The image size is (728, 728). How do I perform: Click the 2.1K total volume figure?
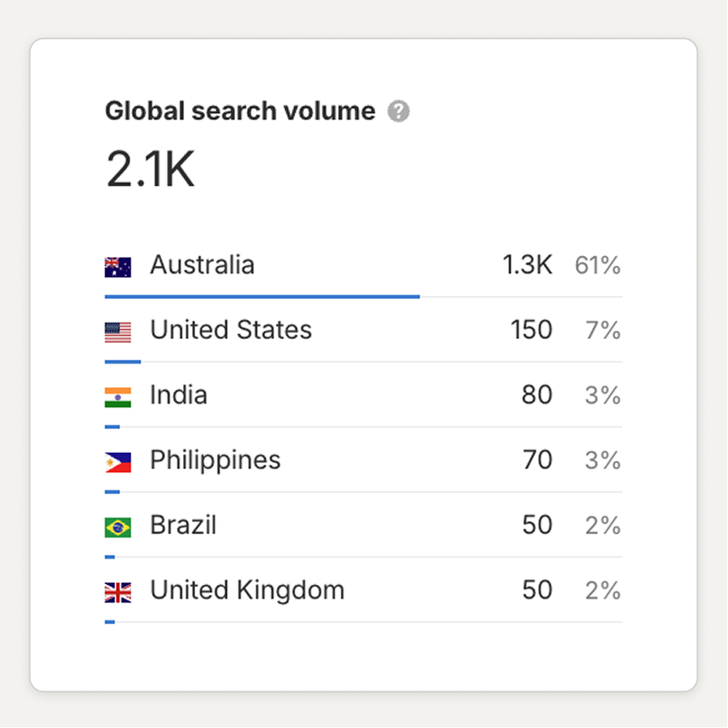pos(150,169)
